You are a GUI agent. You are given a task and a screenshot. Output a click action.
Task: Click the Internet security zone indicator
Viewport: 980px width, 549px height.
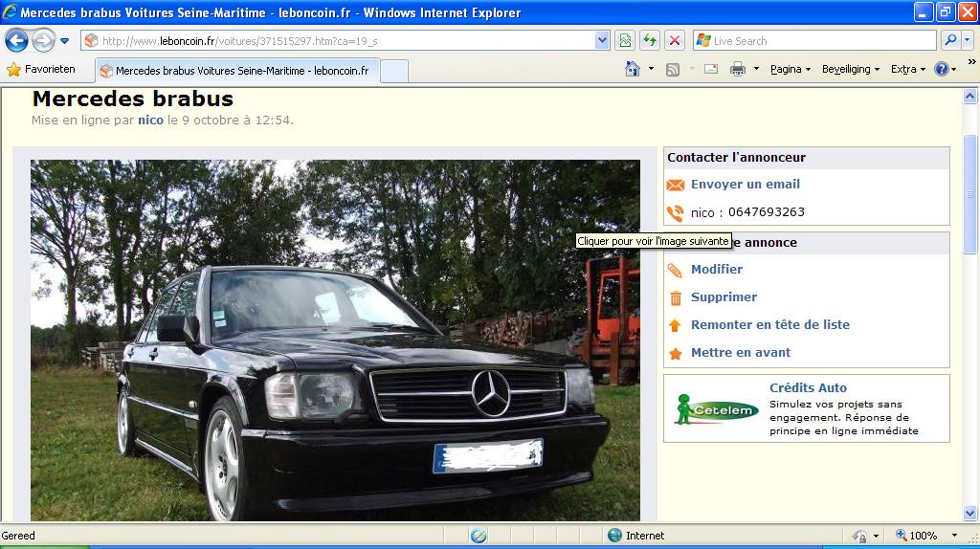[636, 536]
